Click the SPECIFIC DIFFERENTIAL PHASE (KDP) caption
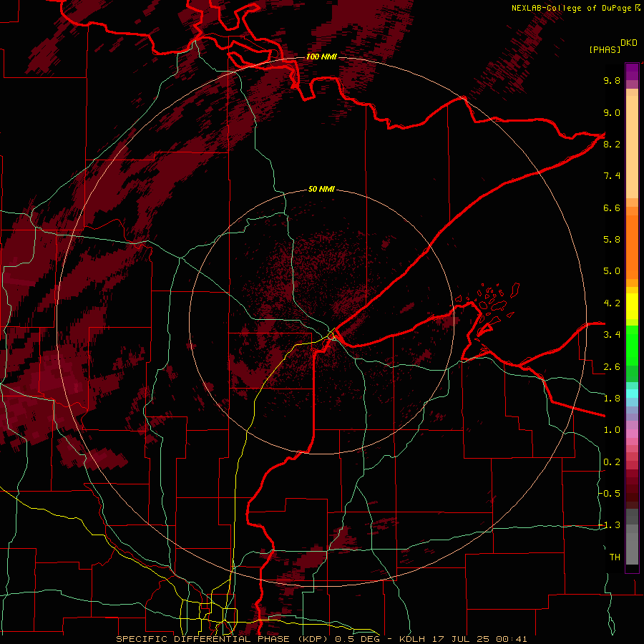This screenshot has height=644, width=644. [224, 639]
